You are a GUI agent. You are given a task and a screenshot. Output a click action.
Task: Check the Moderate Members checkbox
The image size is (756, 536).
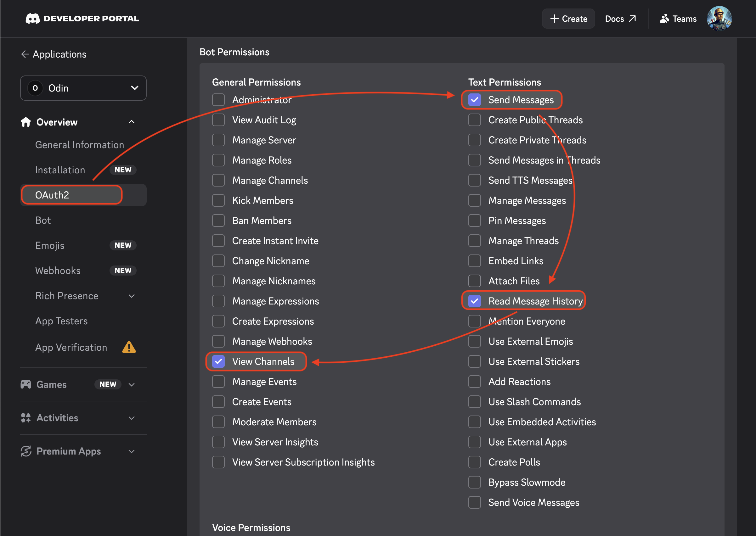pyautogui.click(x=218, y=422)
